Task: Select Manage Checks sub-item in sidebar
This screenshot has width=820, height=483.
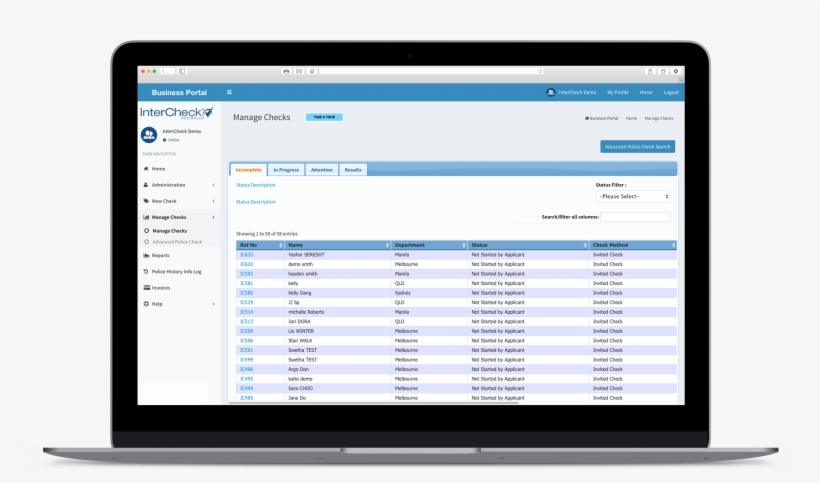Action: pyautogui.click(x=169, y=231)
